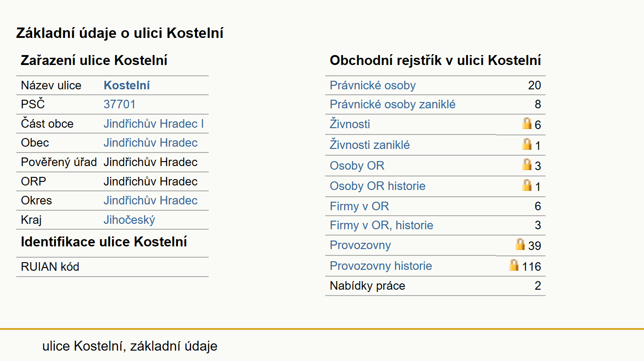Image resolution: width=644 pixels, height=361 pixels.
Task: Open Firmy v OR link
Action: pos(359,207)
